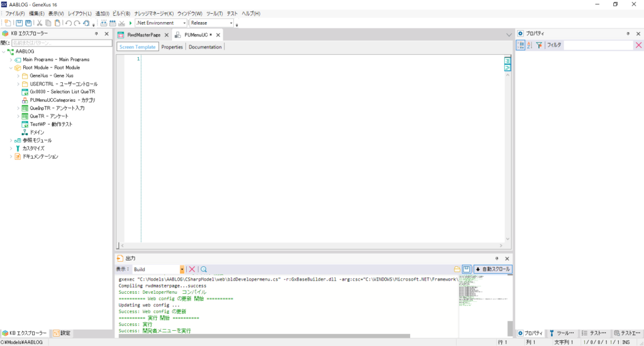Select TestWP - 動作テスト in tree

[x=51, y=124]
